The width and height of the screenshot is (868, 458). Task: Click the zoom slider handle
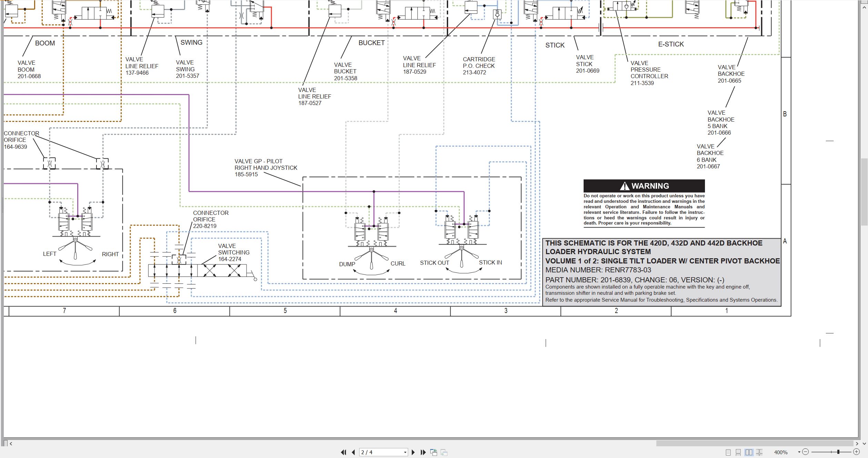click(x=838, y=452)
